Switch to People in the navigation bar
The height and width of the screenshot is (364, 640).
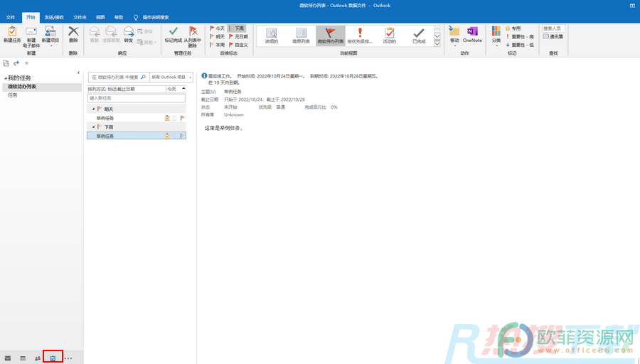(38, 358)
